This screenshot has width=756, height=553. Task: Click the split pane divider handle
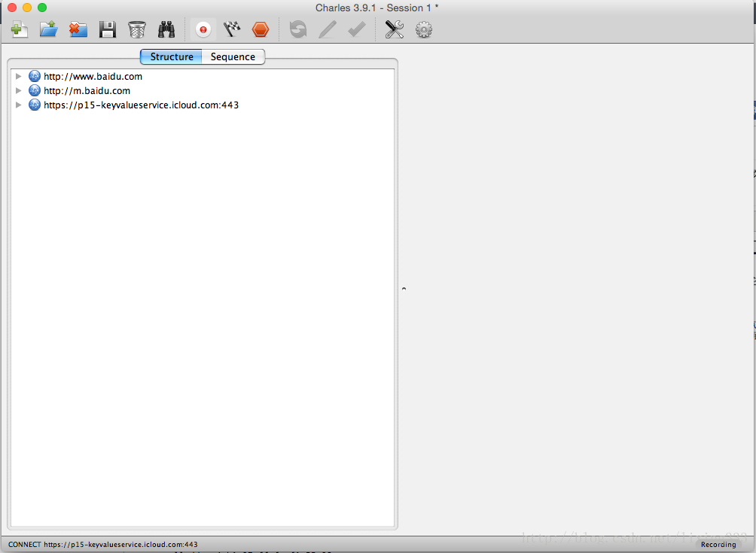[404, 289]
